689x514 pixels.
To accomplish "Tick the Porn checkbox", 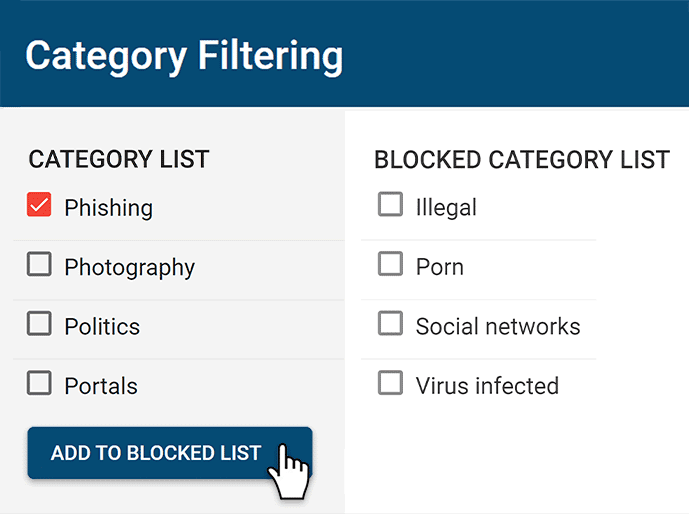I will 390,265.
